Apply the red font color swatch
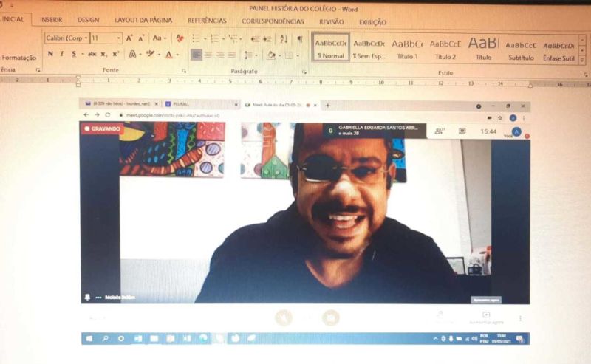The image size is (591, 364). pos(169,55)
